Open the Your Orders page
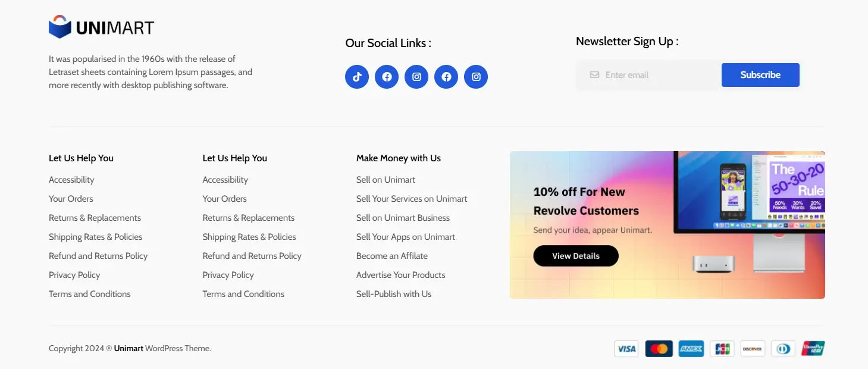The height and width of the screenshot is (369, 868). tap(70, 198)
